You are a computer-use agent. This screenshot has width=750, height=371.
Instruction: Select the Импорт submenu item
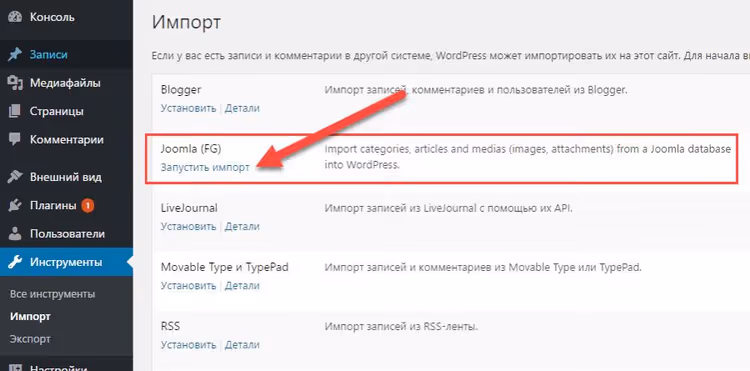[x=30, y=316]
